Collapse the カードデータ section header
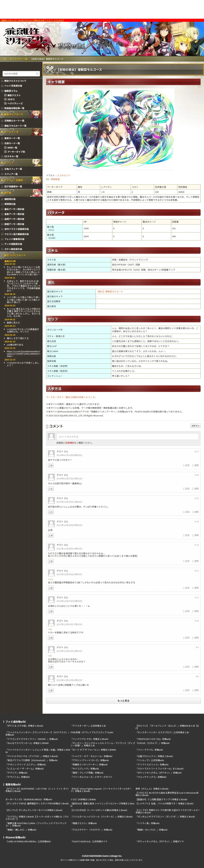The width and height of the screenshot is (204, 868). [21, 132]
